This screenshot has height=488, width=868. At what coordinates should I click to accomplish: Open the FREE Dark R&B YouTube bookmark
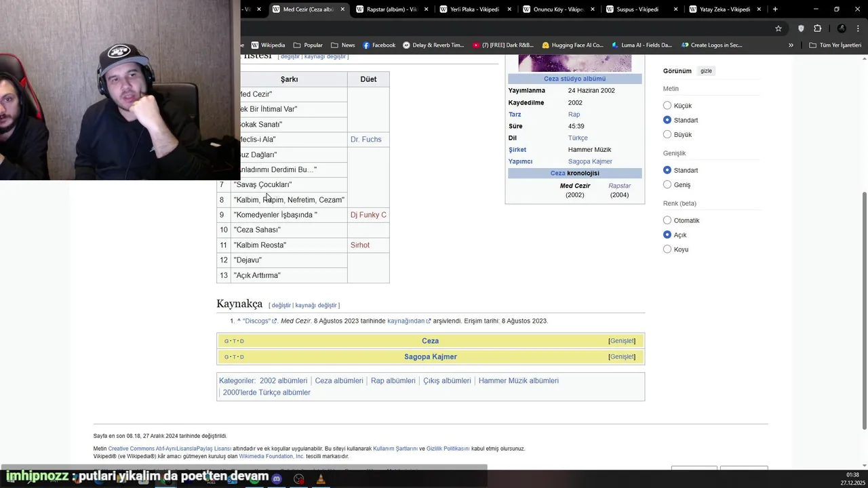tap(503, 45)
